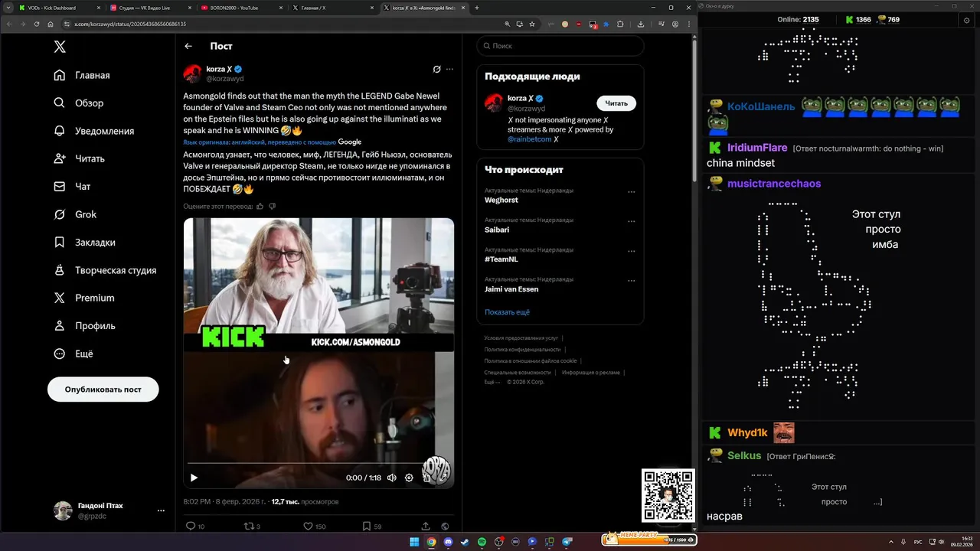
Task: Play the video in the post
Action: click(194, 478)
